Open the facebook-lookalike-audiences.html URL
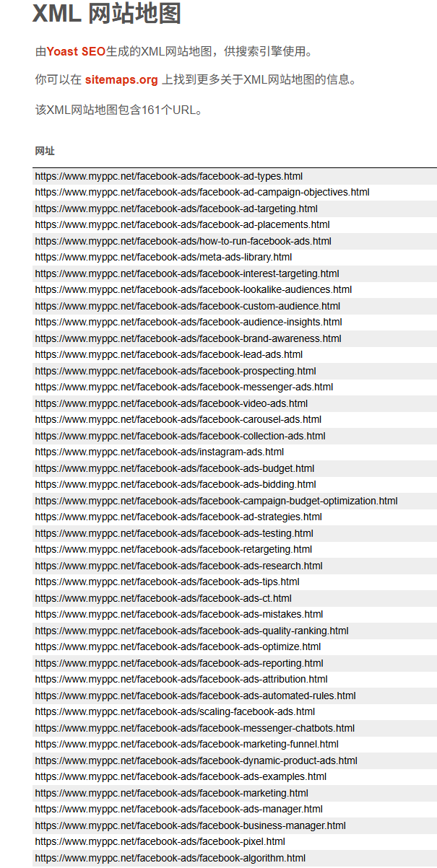Screen dimensions: 437x868 pyautogui.click(x=194, y=289)
